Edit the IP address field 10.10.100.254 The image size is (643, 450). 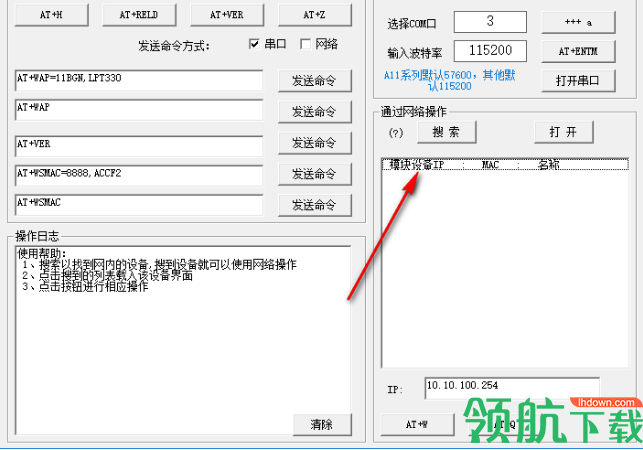click(512, 388)
